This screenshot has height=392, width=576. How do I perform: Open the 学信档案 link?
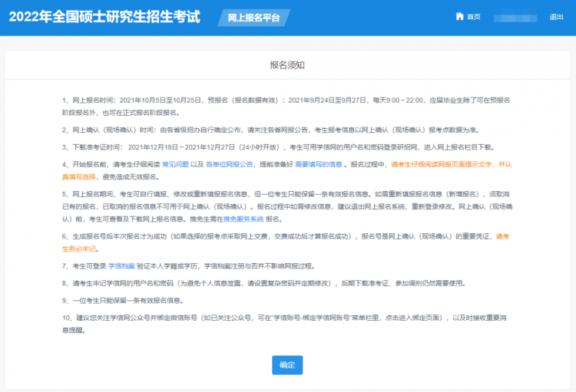pyautogui.click(x=121, y=266)
